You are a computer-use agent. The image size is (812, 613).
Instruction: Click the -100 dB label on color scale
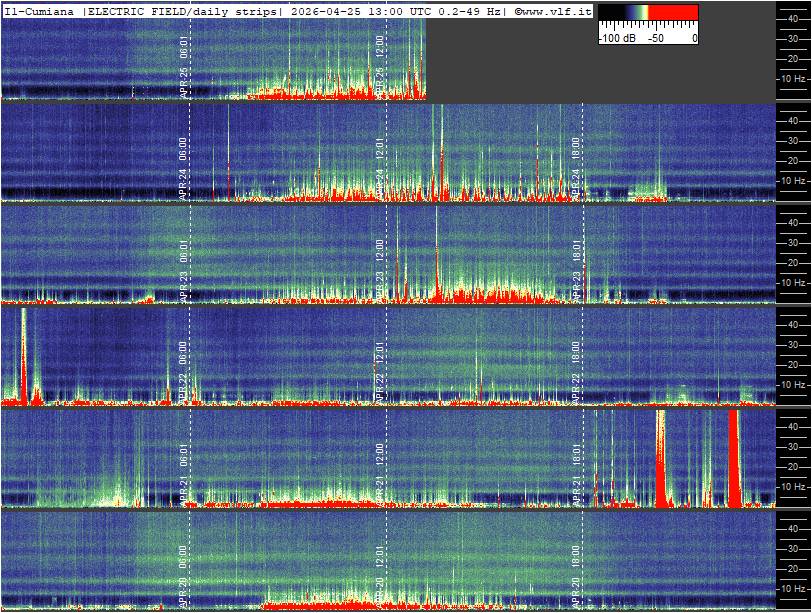pos(618,38)
